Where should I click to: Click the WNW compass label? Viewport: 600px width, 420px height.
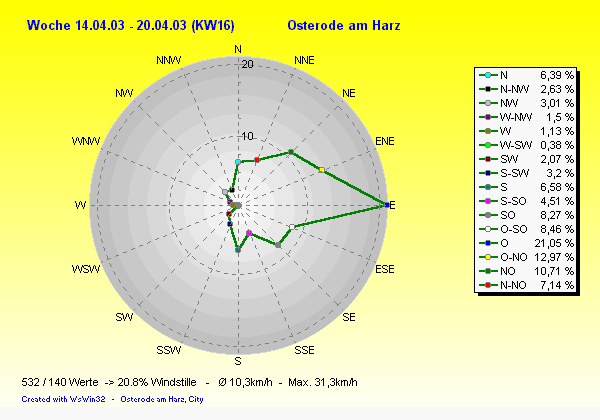tap(86, 141)
